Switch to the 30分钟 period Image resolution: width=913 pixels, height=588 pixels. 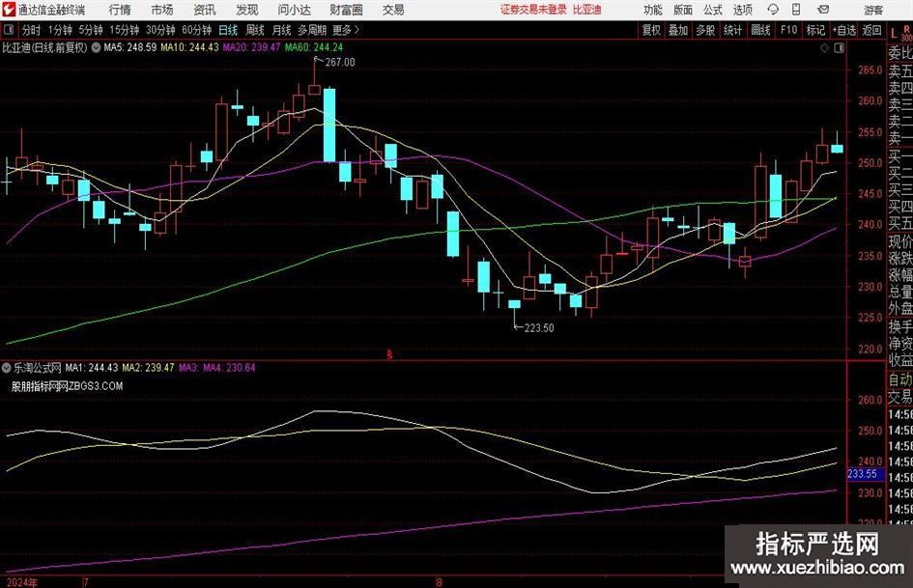click(160, 30)
